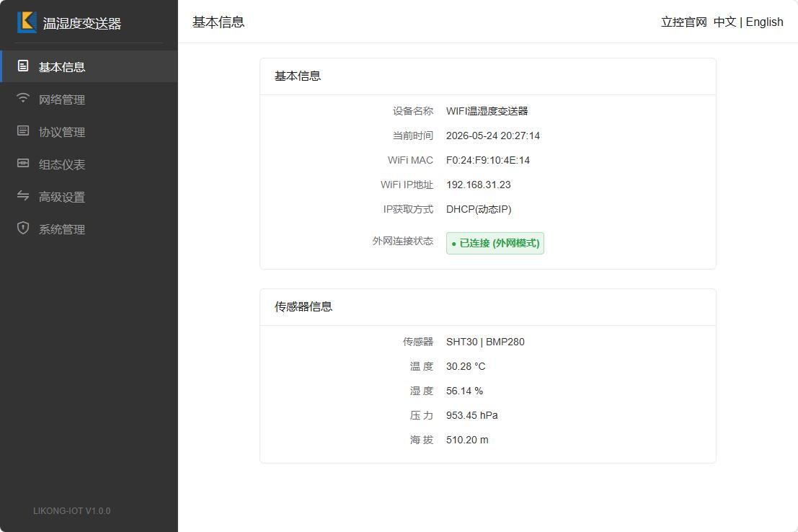
Task: Click the Likong logo icon in sidebar header
Action: (x=27, y=22)
